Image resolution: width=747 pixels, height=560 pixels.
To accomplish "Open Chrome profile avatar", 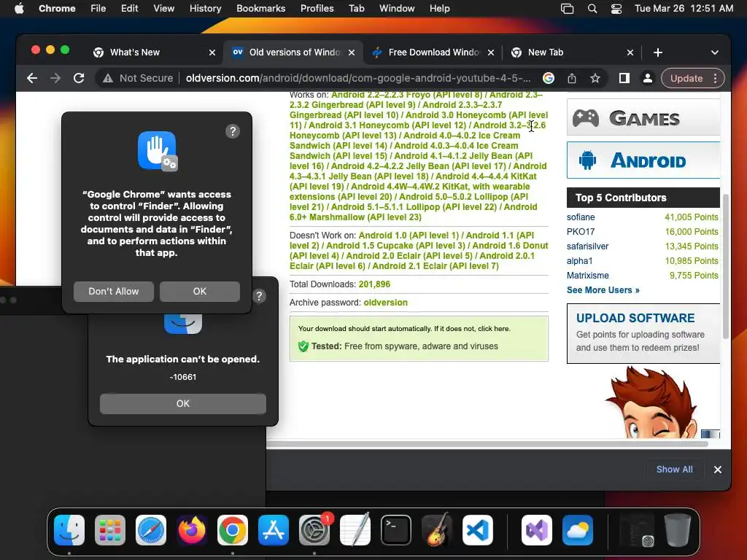I will click(x=648, y=78).
